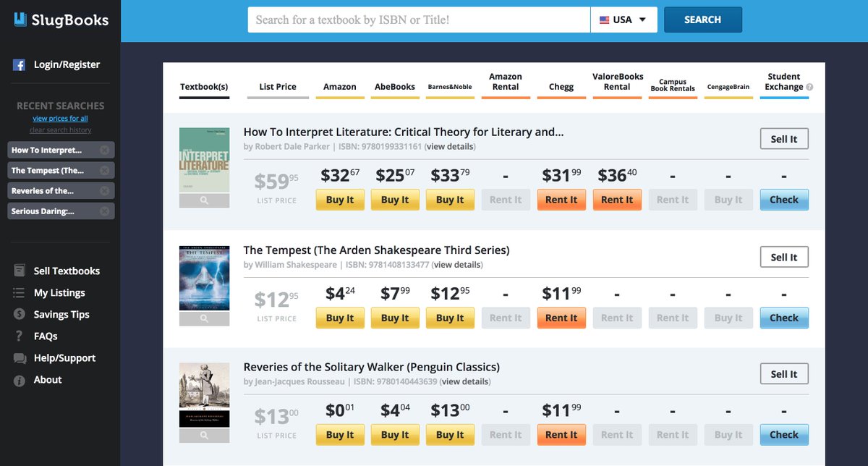
Task: Select the CengageBrain column header
Action: pyautogui.click(x=728, y=88)
